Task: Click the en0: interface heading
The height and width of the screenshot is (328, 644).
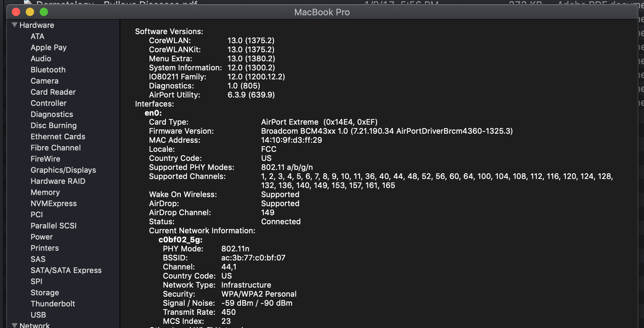Action: pyautogui.click(x=153, y=113)
